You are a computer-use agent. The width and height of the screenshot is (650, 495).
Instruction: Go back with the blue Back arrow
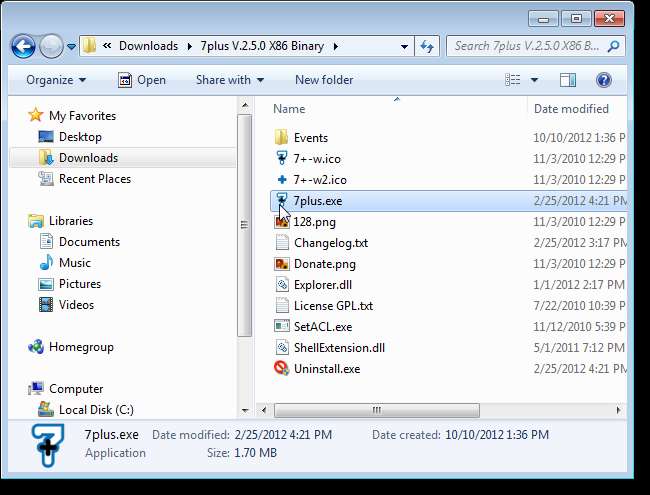23,46
